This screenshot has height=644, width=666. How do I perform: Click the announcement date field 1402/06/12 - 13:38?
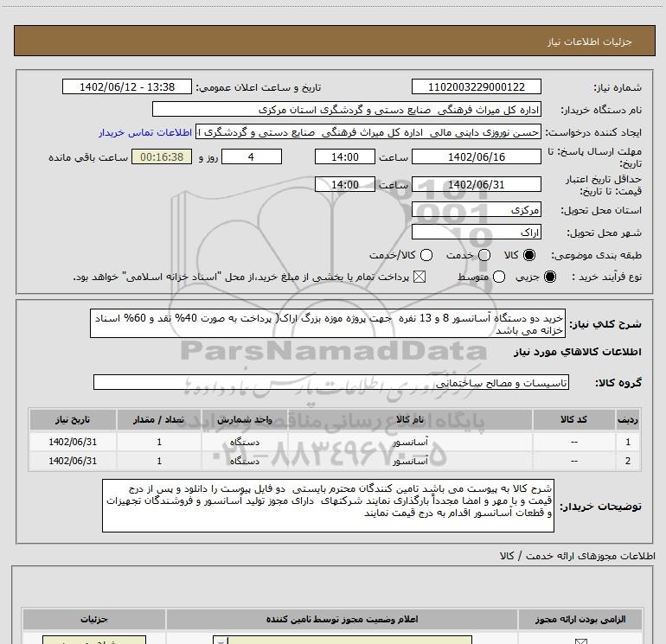pyautogui.click(x=127, y=86)
